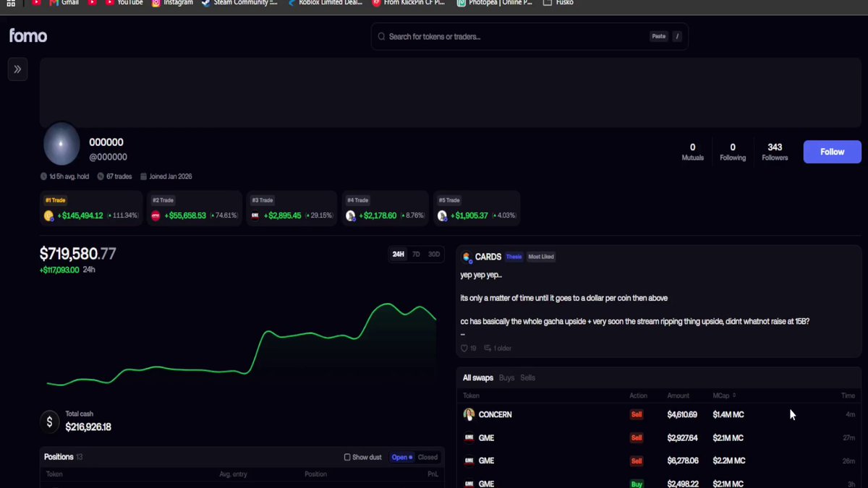Click the Thesis tag on CARDS post
Image resolution: width=868 pixels, height=488 pixels.
point(514,257)
